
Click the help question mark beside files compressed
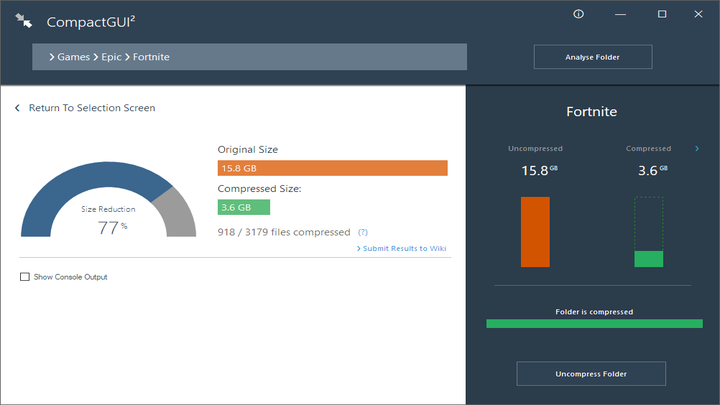362,232
